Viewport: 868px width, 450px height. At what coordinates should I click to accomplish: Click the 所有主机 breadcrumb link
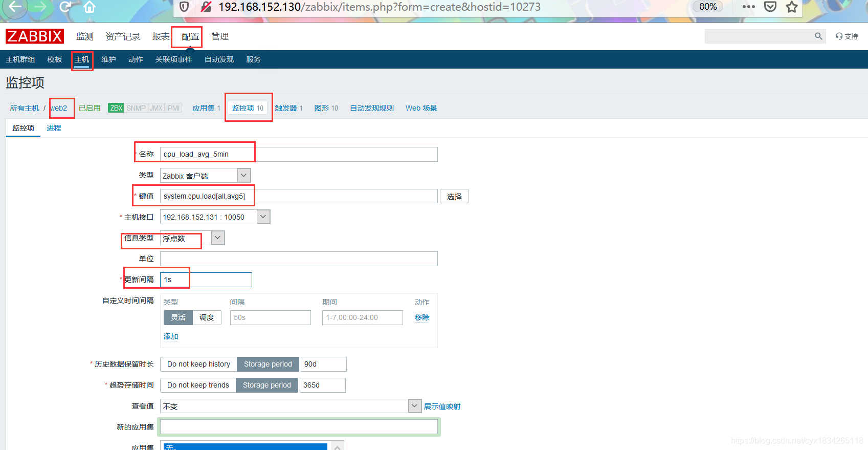25,108
